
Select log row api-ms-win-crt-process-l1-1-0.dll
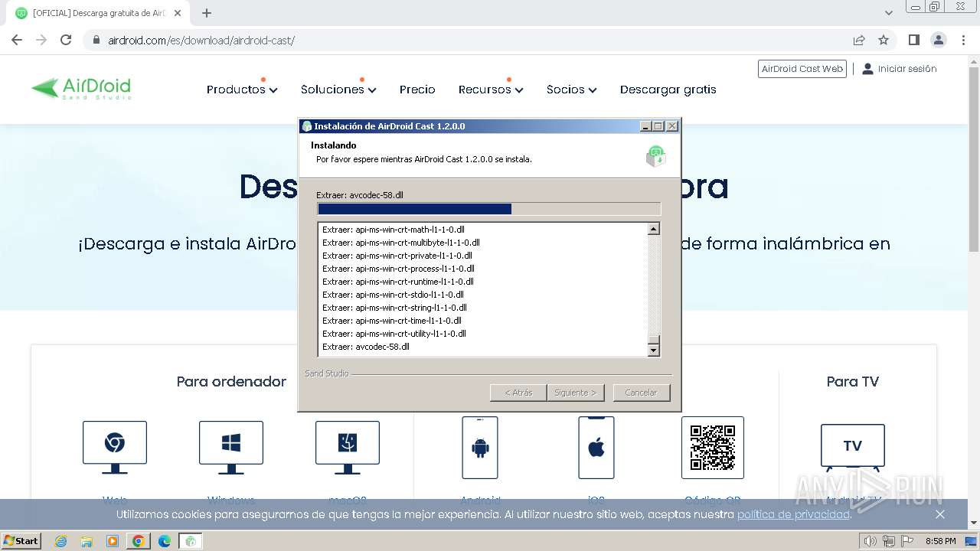coord(398,269)
